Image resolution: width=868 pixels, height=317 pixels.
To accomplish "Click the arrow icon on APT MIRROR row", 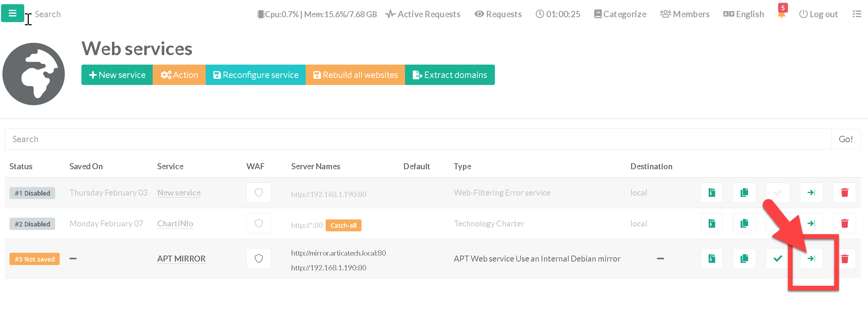I will (x=811, y=259).
